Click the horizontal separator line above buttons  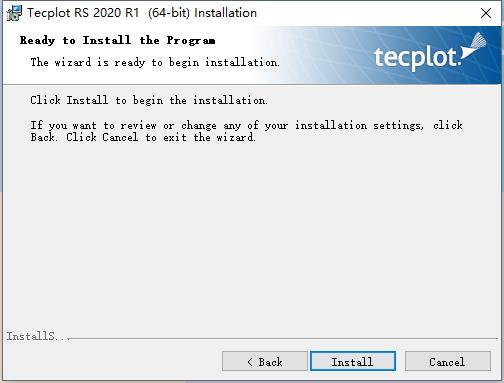click(283, 339)
